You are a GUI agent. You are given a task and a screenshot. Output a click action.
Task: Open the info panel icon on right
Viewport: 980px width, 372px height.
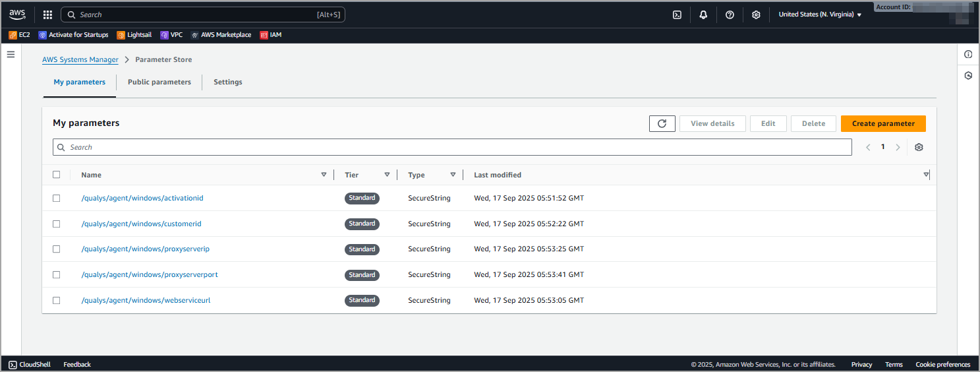click(968, 54)
